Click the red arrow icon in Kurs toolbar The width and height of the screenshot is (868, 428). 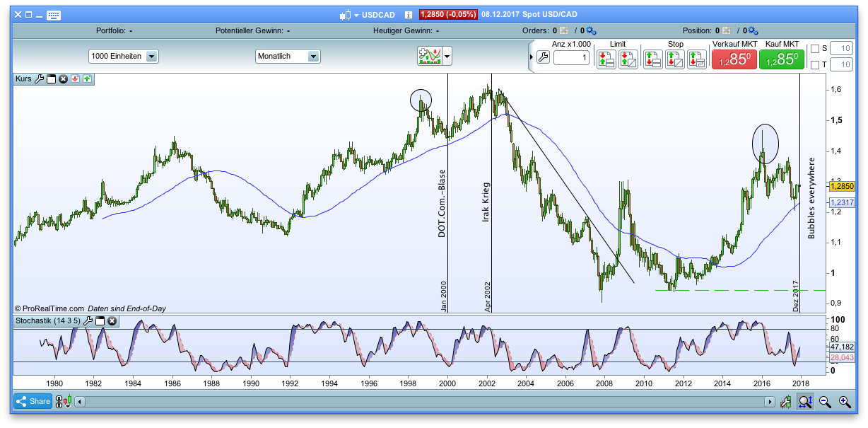click(74, 79)
